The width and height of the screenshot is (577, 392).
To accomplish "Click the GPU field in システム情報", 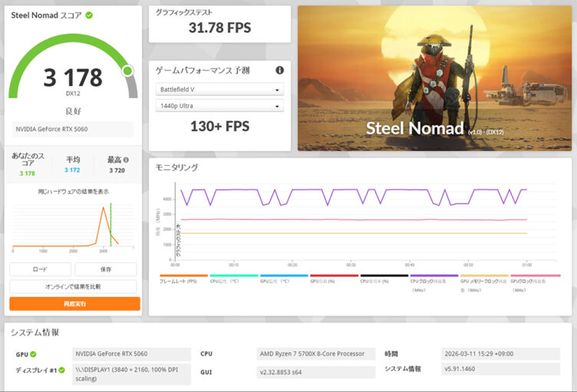I will pyautogui.click(x=131, y=354).
